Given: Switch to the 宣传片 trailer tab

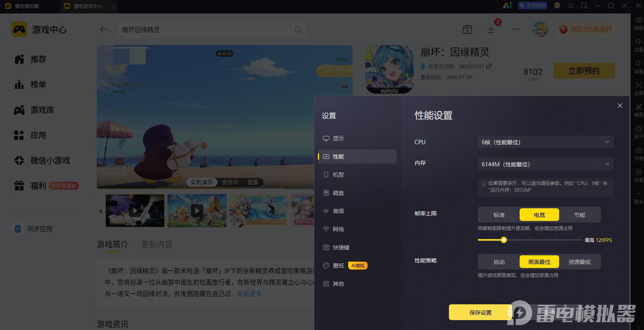Looking at the screenshot, I should 230,182.
